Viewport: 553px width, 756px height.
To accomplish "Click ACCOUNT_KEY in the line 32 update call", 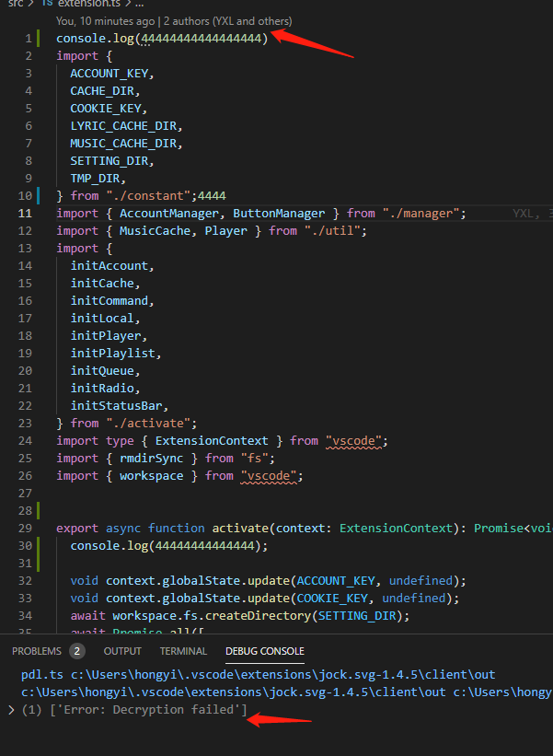I will pos(335,580).
